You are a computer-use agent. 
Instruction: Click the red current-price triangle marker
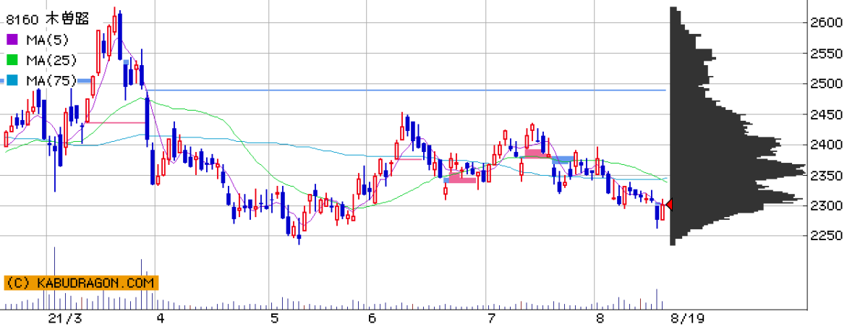click(x=670, y=205)
